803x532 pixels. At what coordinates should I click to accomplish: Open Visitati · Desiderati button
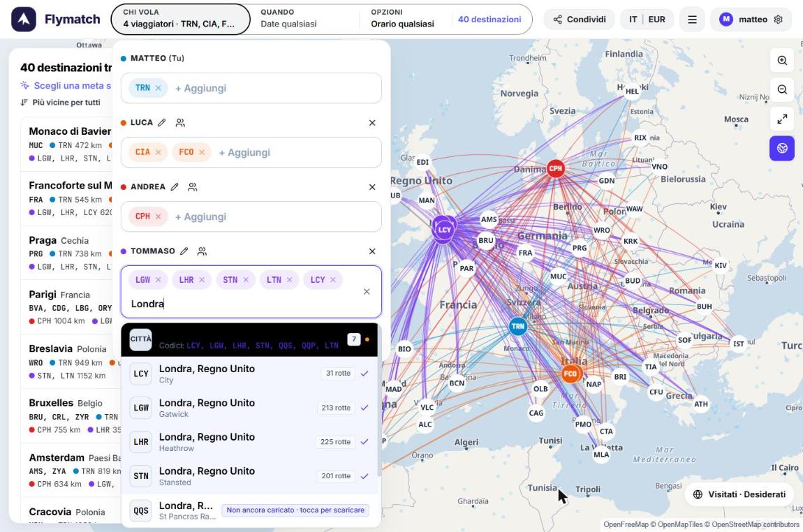point(739,494)
